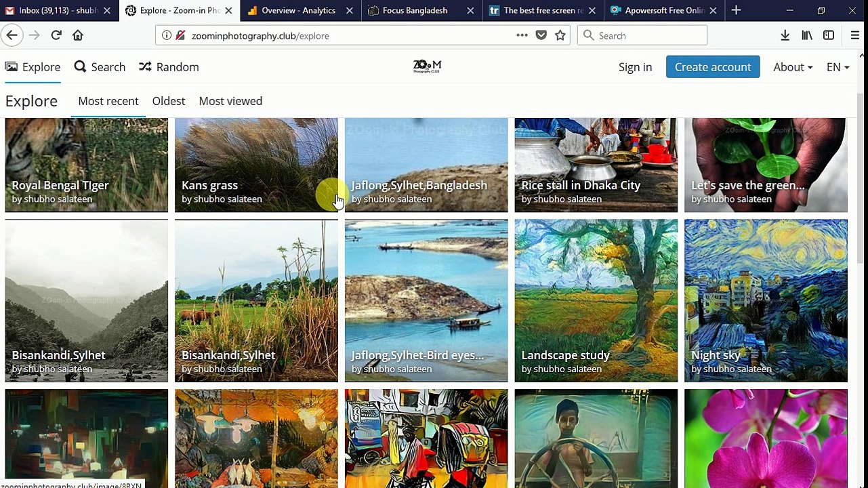Image resolution: width=868 pixels, height=488 pixels.
Task: Open page actions three-dot menu
Action: coord(522,35)
